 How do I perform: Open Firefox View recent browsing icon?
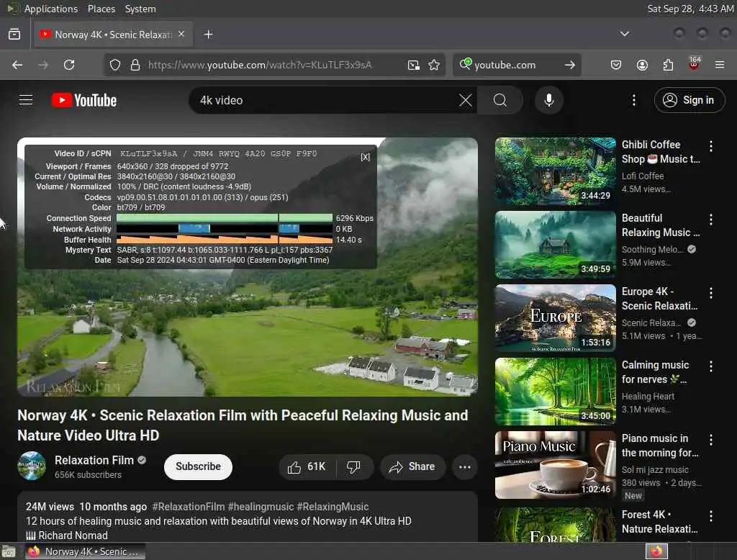click(14, 35)
